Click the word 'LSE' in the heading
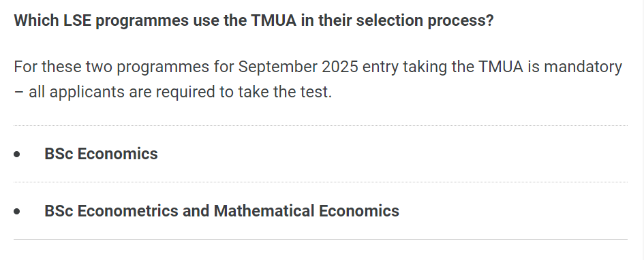 pyautogui.click(x=77, y=20)
